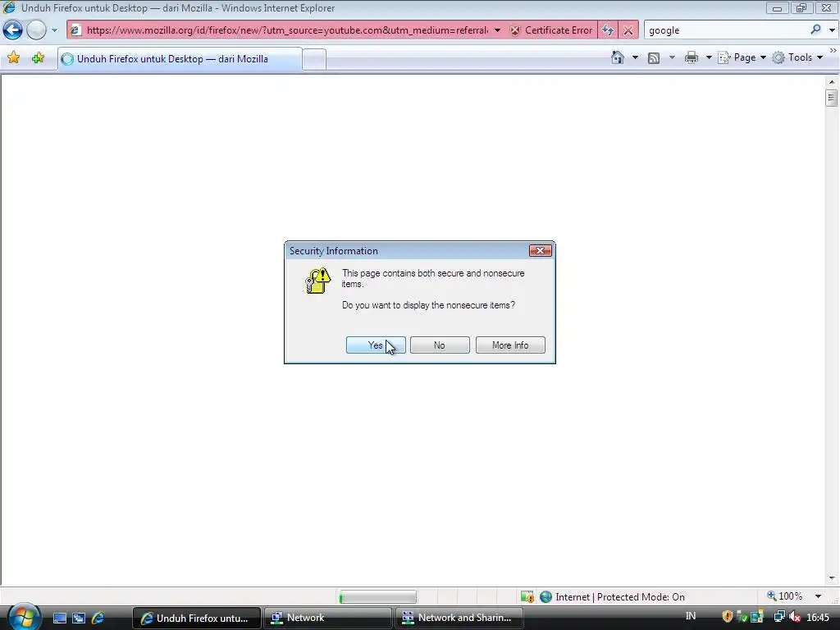
Task: Switch to Unduh Firefox taskbar button
Action: click(197, 619)
